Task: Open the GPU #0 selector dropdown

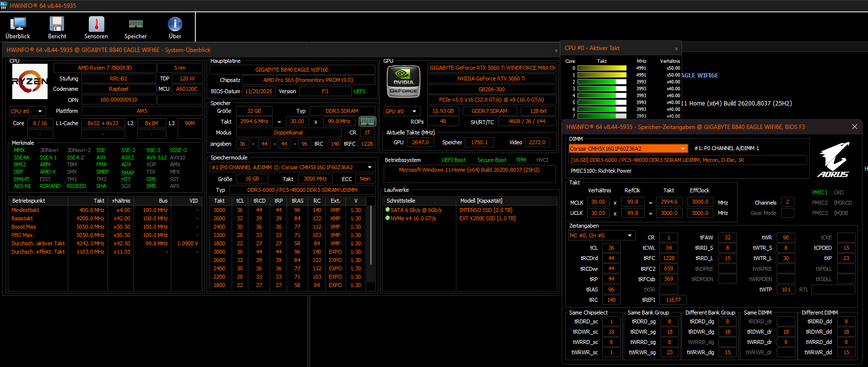Action: pyautogui.click(x=402, y=111)
